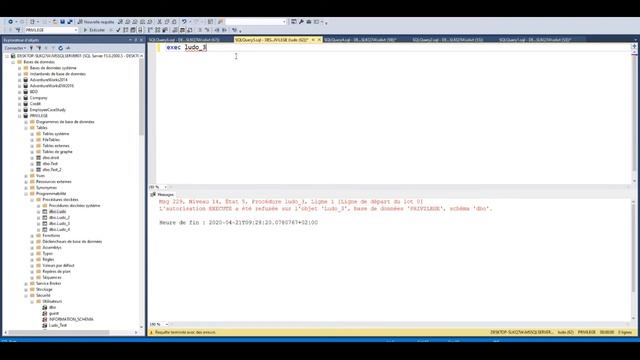Screen dimensions: 640x360
Task: Open the Messages pane zoom dropdown
Action: coord(166,324)
